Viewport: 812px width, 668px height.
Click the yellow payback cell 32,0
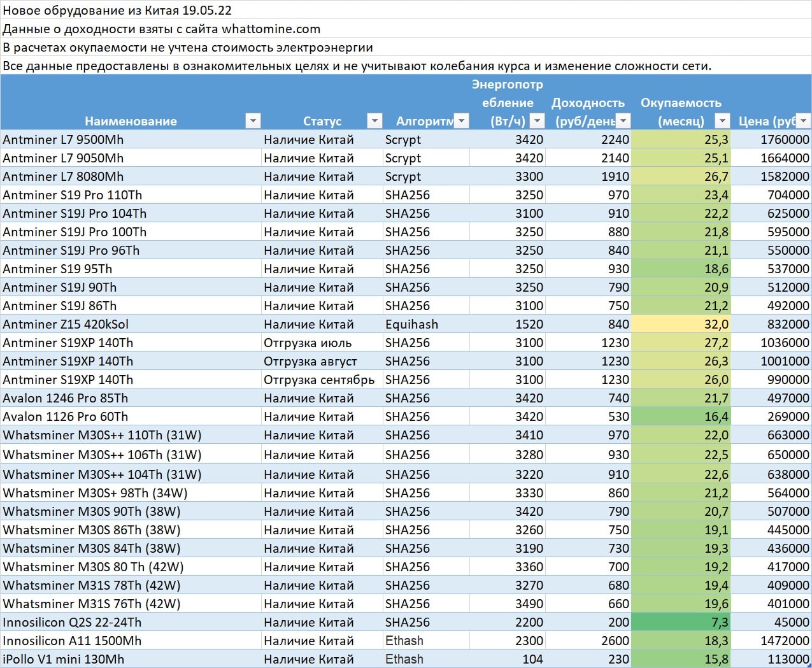click(x=681, y=324)
